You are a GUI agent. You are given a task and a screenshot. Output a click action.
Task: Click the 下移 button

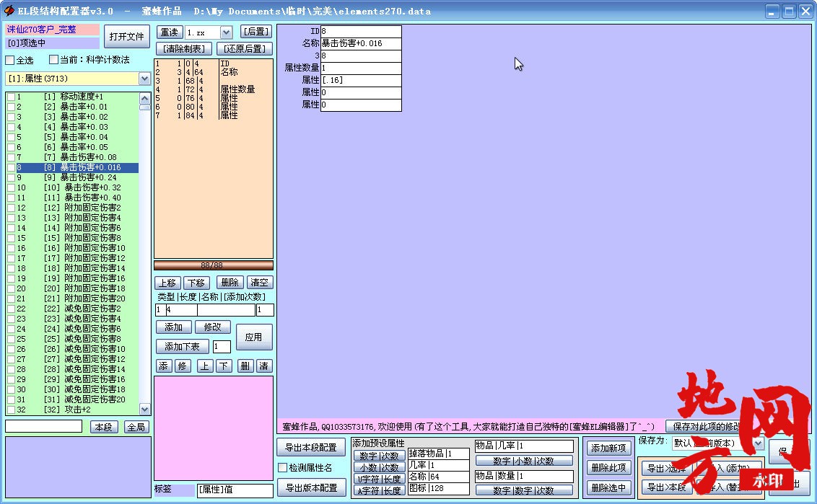point(196,283)
